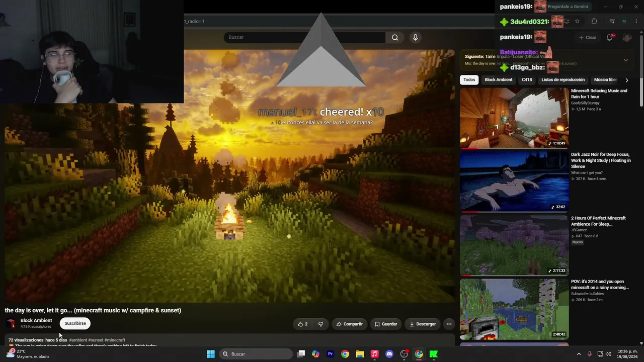Open the YouTube account avatar menu

pyautogui.click(x=627, y=37)
